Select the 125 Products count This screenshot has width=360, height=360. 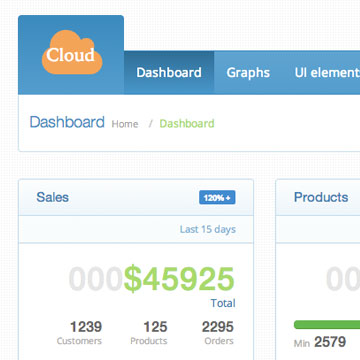point(149,333)
